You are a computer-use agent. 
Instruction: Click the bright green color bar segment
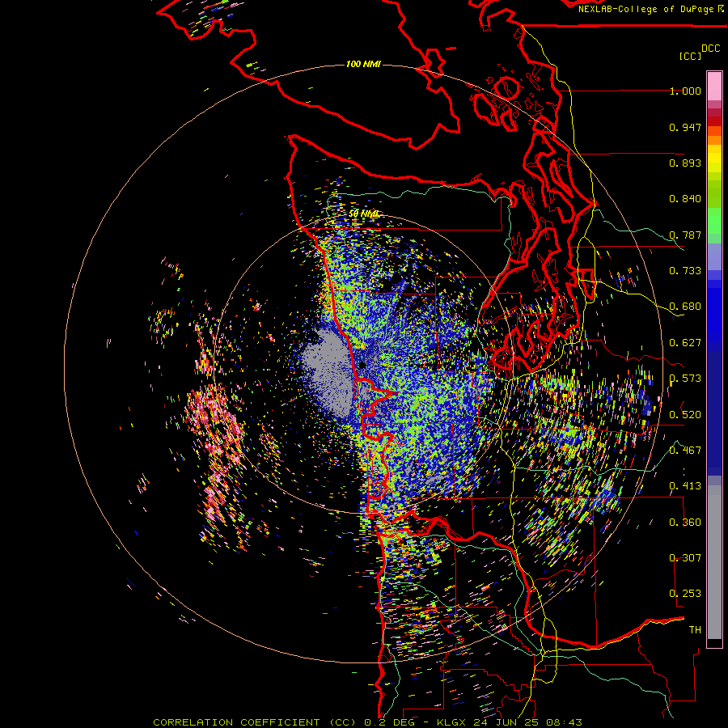714,221
